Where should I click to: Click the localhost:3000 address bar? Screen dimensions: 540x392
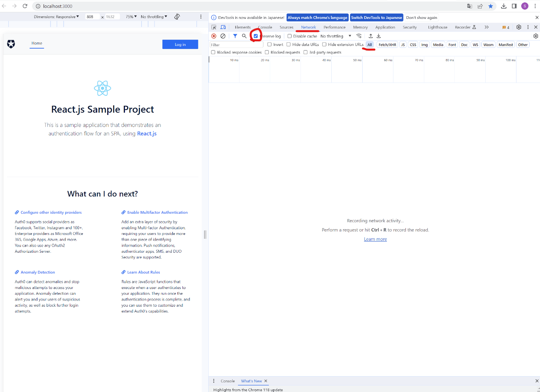pos(247,6)
